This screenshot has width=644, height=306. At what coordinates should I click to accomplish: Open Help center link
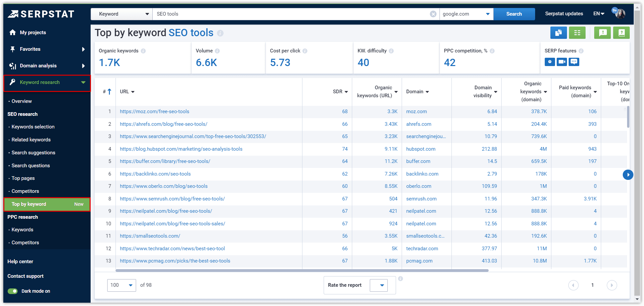click(x=20, y=262)
